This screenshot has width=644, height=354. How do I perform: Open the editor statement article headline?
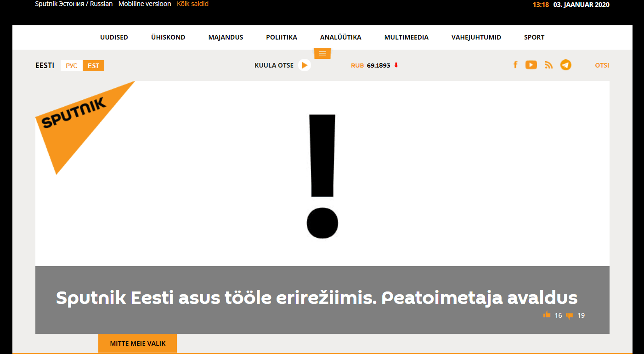[316, 298]
